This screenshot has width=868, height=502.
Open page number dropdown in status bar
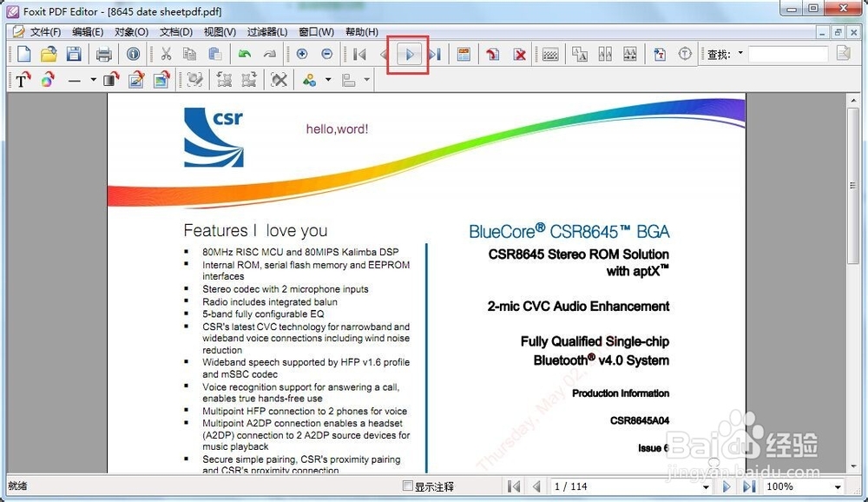(x=706, y=487)
